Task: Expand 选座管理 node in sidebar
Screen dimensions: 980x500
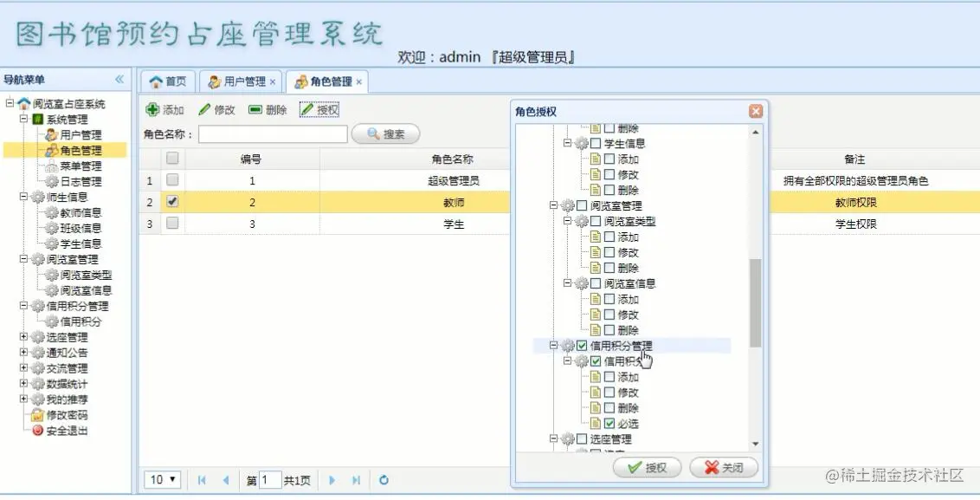Action: click(23, 337)
